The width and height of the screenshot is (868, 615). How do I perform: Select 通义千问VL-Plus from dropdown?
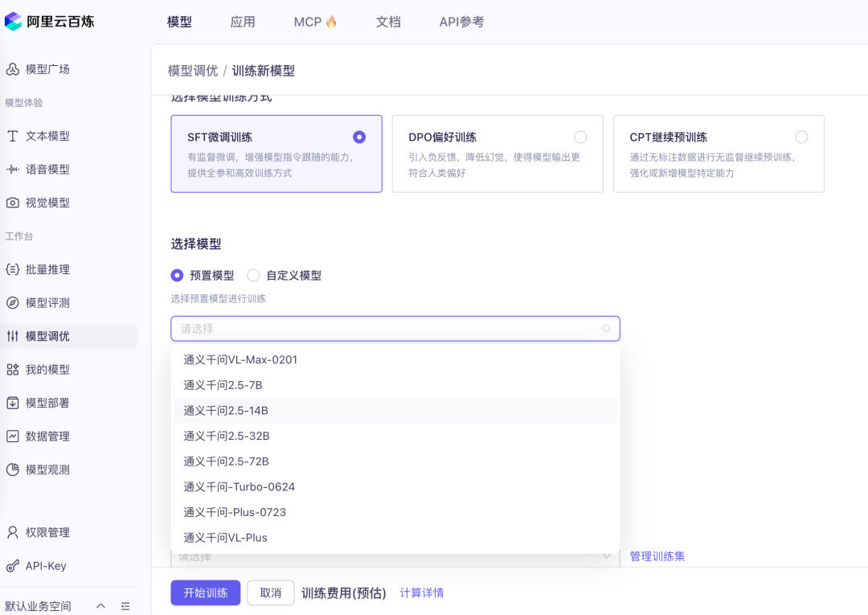(395, 538)
